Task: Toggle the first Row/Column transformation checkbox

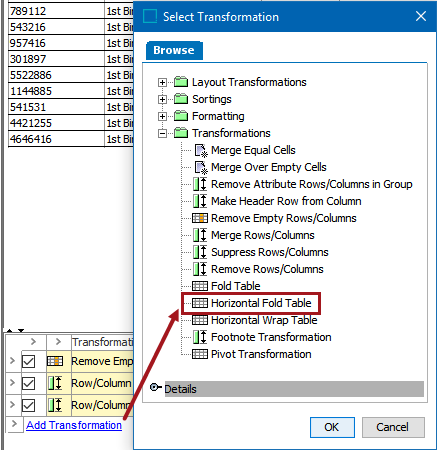Action: (28, 383)
